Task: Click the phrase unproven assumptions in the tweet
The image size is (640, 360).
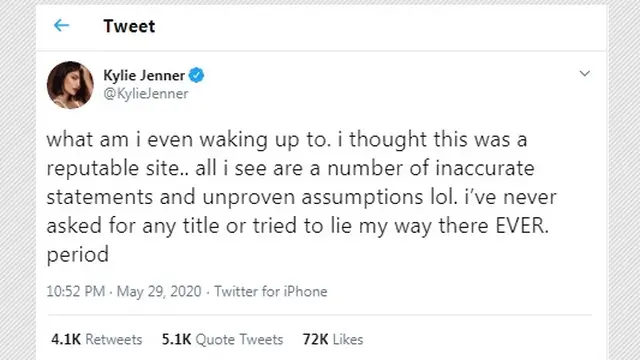Action: tap(313, 198)
